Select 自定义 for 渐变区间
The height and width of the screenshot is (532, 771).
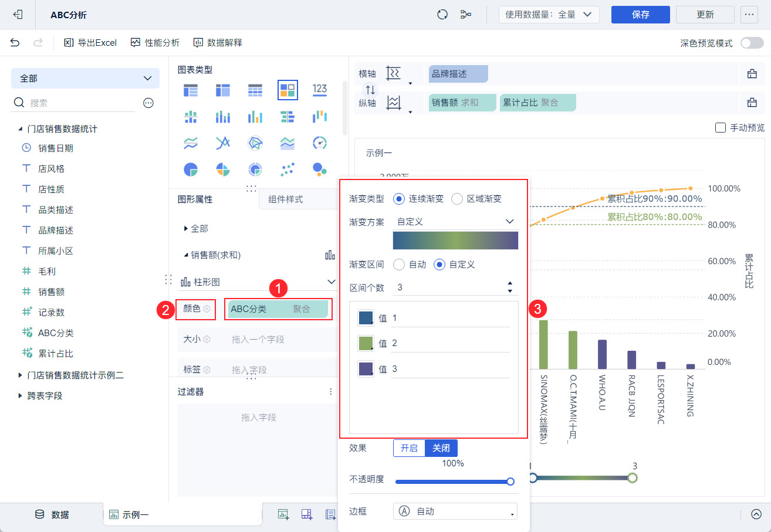439,265
